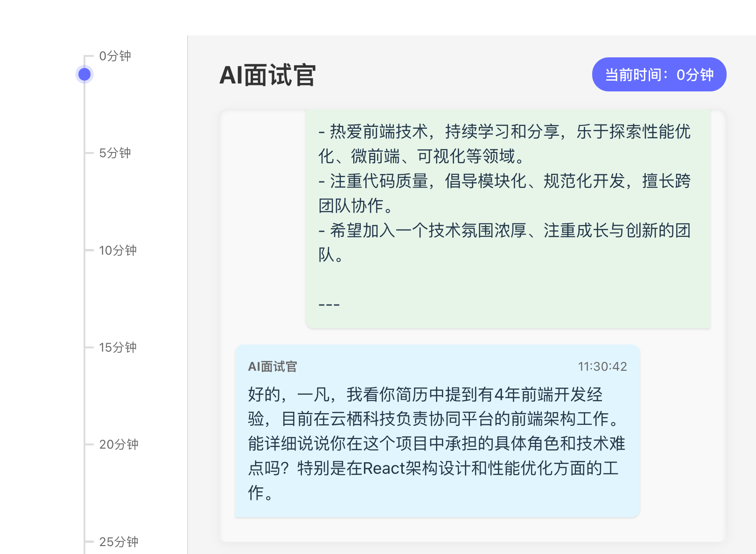Select the 25分钟 timeline marker
This screenshot has width=756, height=554.
(119, 542)
